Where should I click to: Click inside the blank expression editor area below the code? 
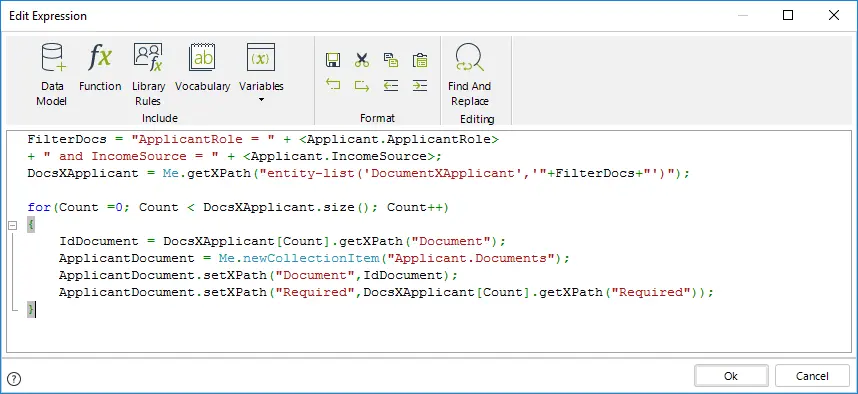(429, 335)
